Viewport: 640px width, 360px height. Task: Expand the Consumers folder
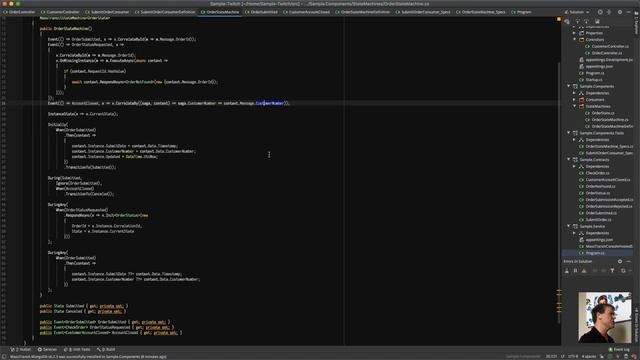tap(575, 100)
